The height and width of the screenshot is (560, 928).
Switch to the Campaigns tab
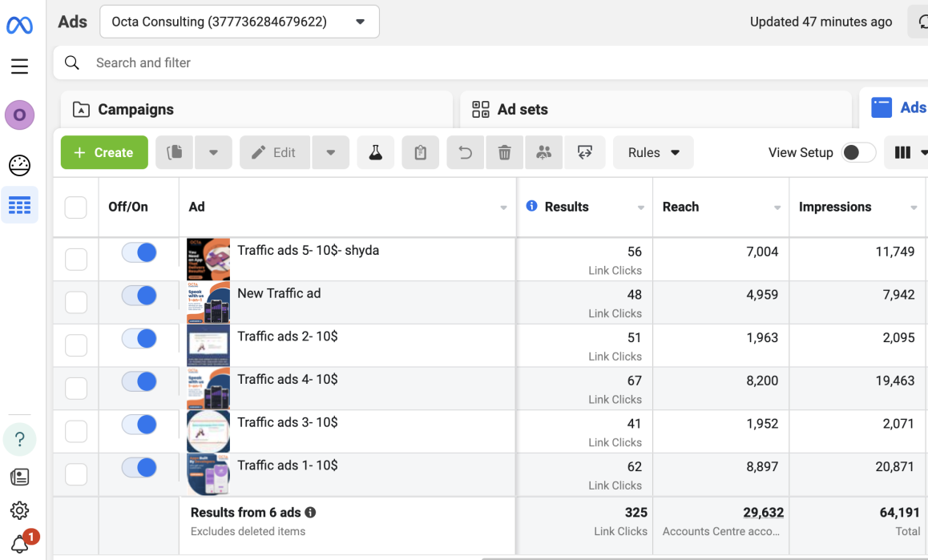[256, 110]
